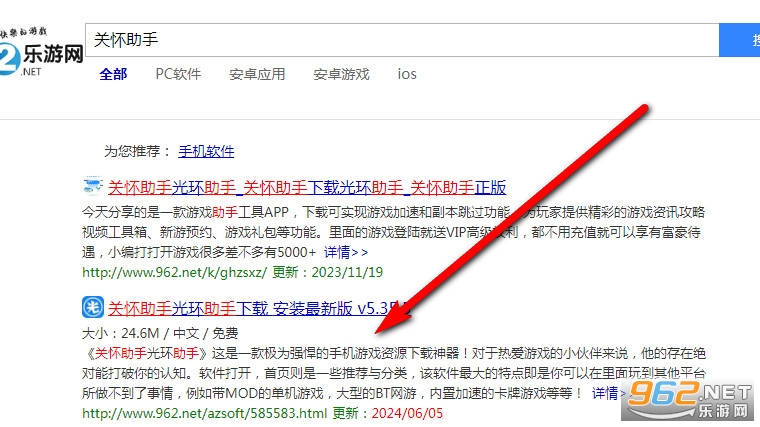Click 详情>> in the first result
760x427 pixels.
tap(346, 252)
